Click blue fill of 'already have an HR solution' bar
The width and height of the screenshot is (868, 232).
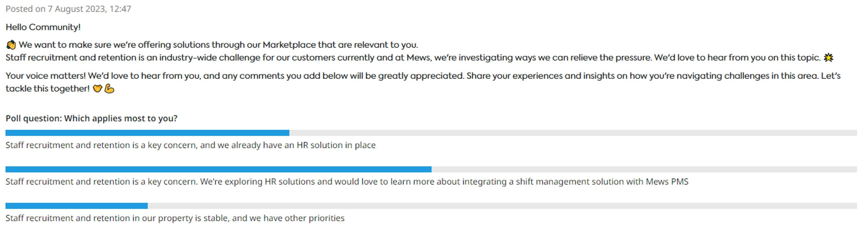click(147, 133)
